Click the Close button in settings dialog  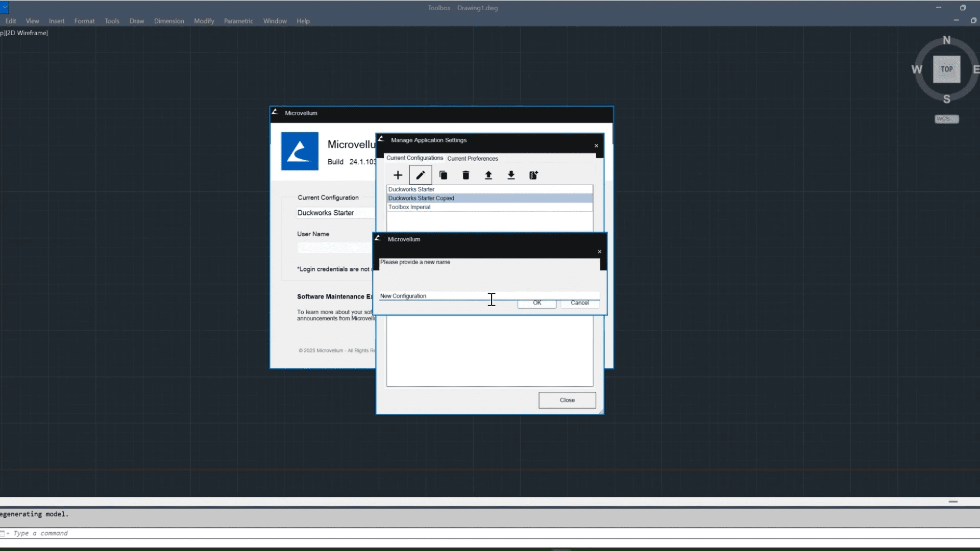click(567, 400)
